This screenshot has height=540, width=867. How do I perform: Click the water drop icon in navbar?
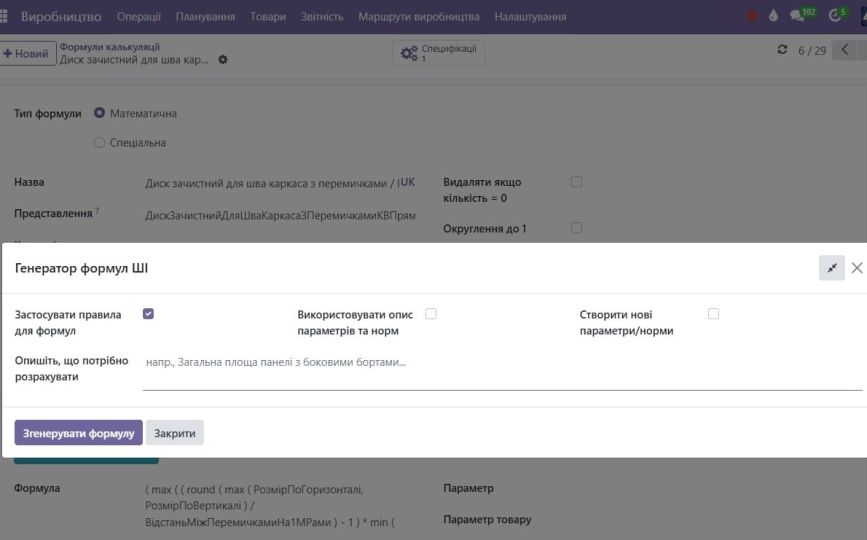tap(773, 16)
